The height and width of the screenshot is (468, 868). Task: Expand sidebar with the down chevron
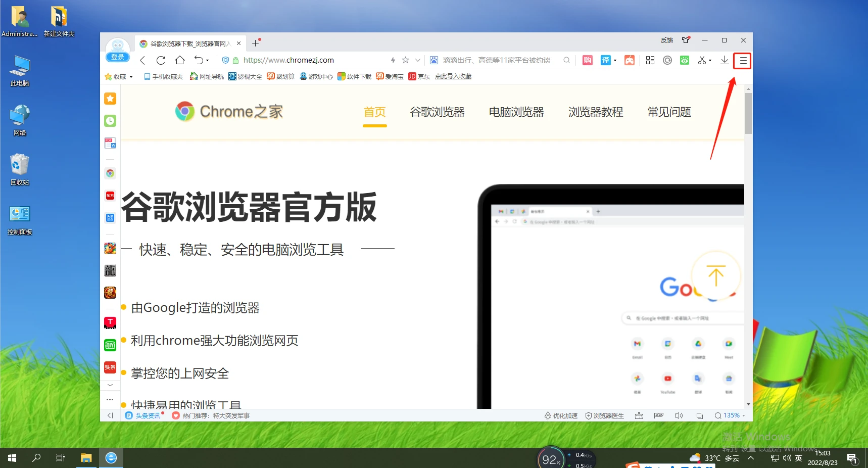[110, 385]
